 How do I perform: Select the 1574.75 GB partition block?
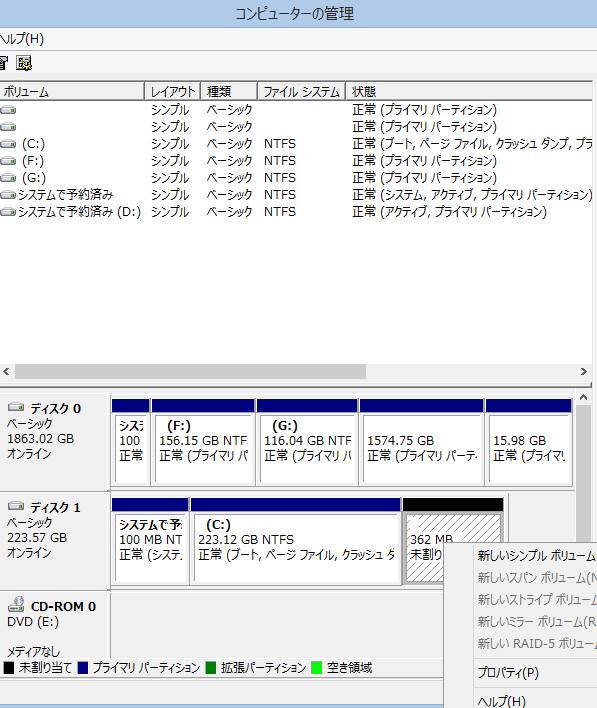tap(422, 442)
